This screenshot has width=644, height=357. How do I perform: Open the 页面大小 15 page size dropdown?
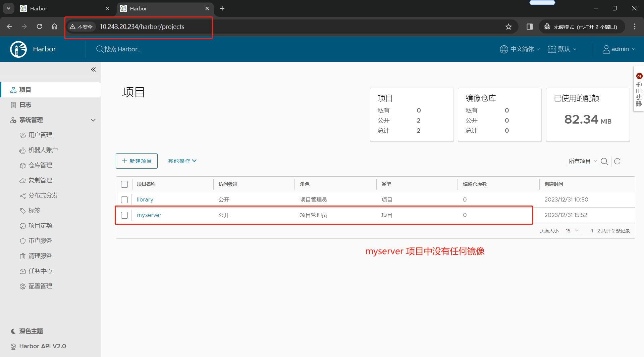point(572,231)
